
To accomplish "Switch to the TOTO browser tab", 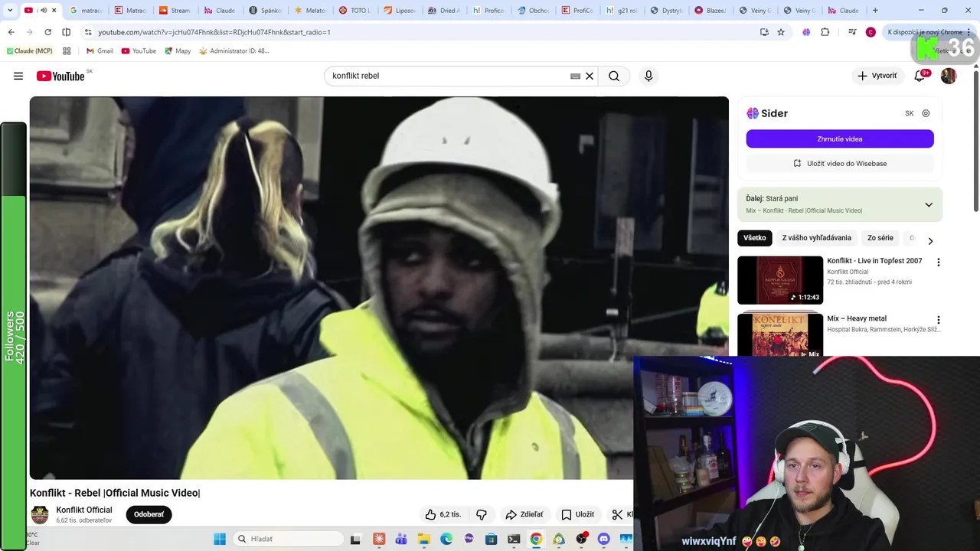I will point(354,11).
